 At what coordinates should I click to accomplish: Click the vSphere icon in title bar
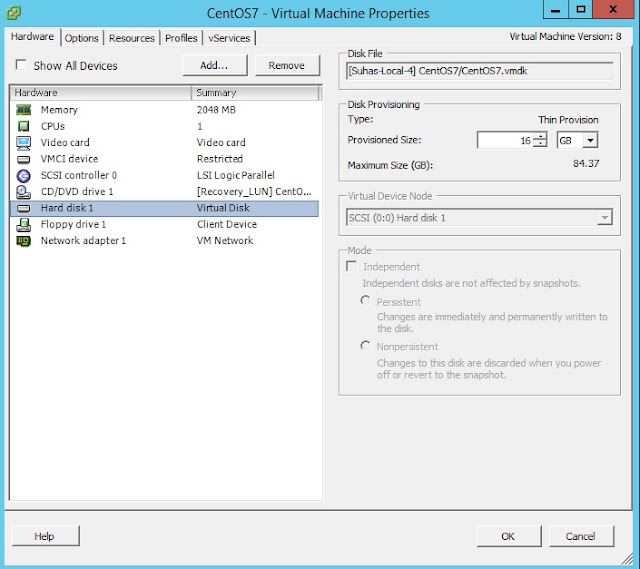coord(13,13)
